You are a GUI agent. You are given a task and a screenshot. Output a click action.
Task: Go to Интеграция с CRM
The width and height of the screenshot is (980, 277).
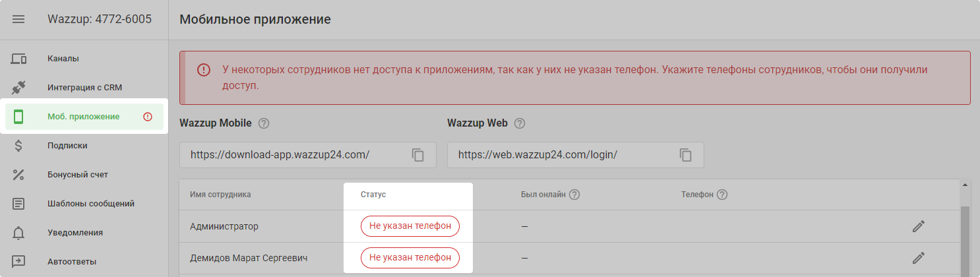(x=84, y=88)
